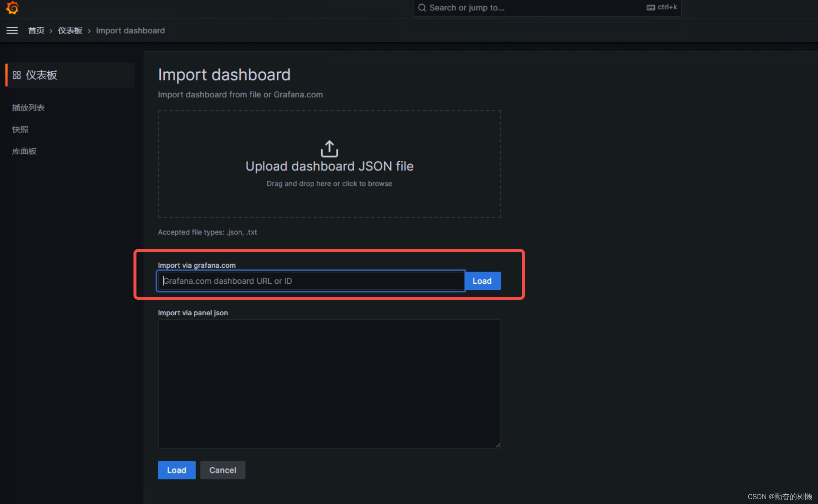Image resolution: width=818 pixels, height=504 pixels.
Task: Focus the Search or jump to field
Action: [x=547, y=8]
